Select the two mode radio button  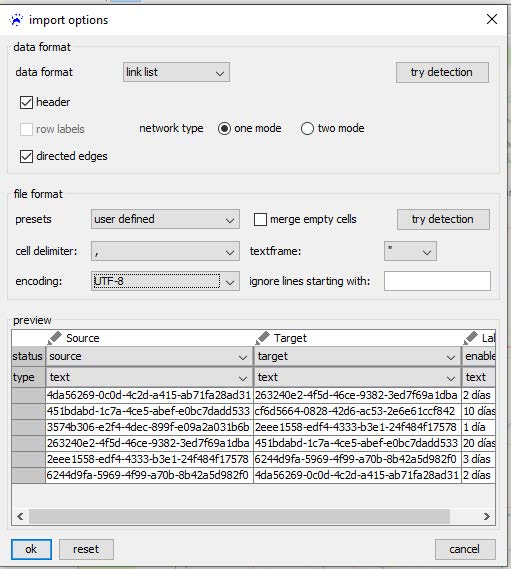tap(307, 128)
